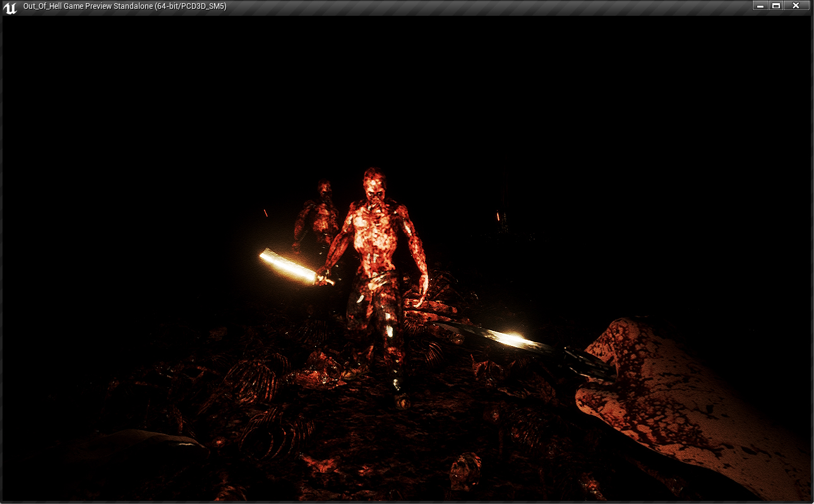Click the ribcage left of the zombie's legs
Image resolution: width=814 pixels, height=504 pixels.
[x=251, y=378]
